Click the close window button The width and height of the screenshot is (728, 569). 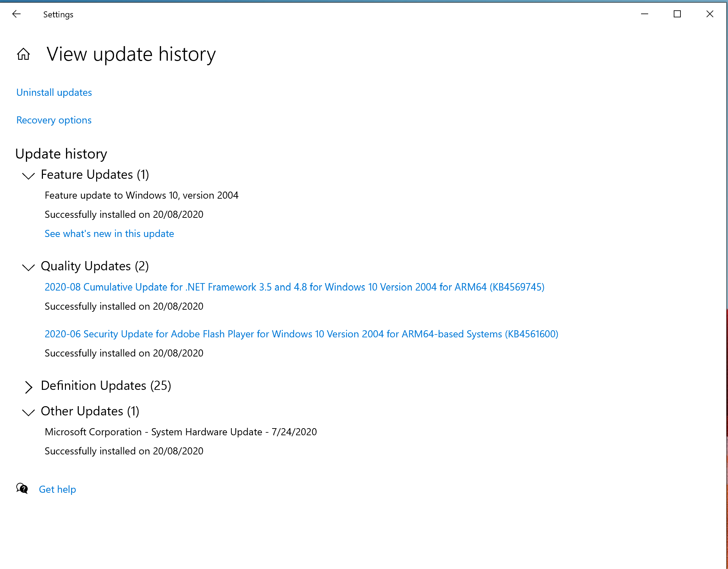[x=712, y=13]
